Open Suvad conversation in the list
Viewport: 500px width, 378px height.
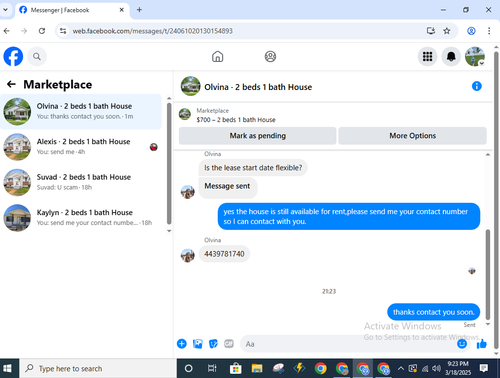pyautogui.click(x=81, y=182)
